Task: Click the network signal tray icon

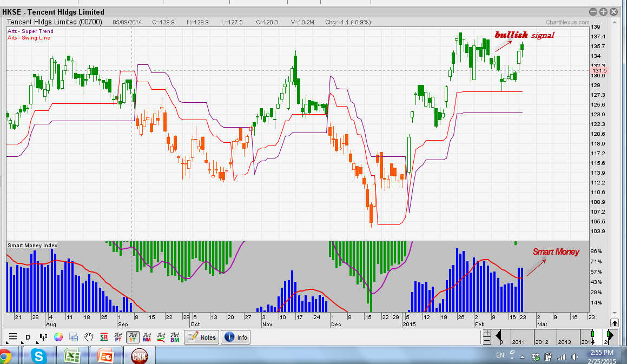Action: coord(562,357)
